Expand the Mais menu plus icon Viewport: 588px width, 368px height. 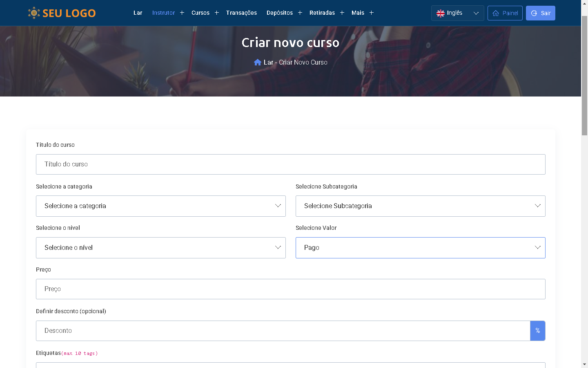coord(372,13)
